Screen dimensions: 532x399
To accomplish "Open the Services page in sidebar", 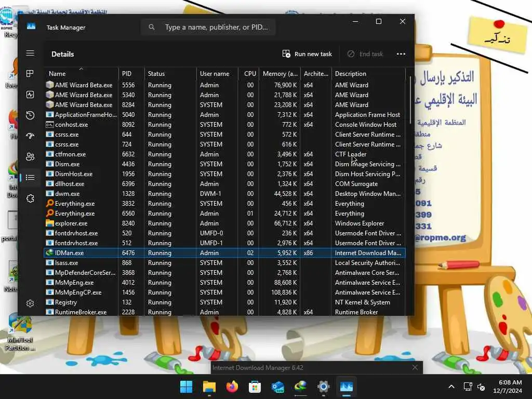I will (30, 198).
